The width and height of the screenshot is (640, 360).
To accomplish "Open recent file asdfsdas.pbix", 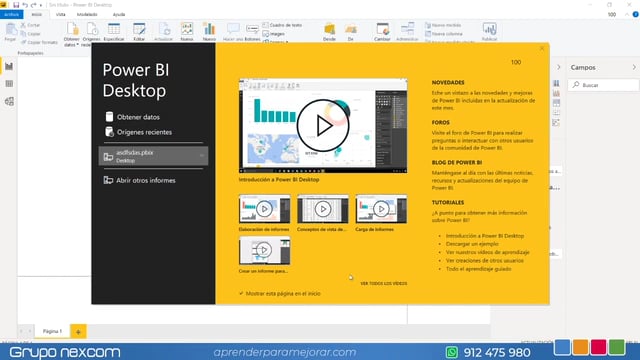I will [x=153, y=156].
